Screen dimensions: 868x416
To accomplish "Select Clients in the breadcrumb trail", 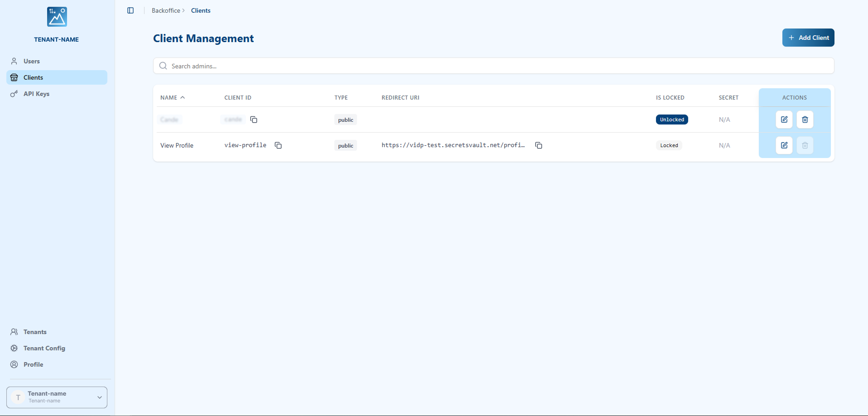I will tap(201, 10).
